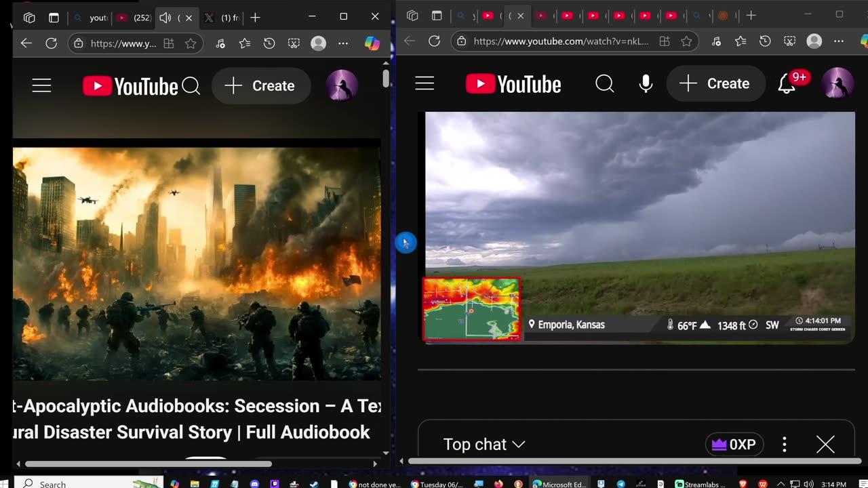Open Favorites list in left Edge window

pyautogui.click(x=245, y=43)
